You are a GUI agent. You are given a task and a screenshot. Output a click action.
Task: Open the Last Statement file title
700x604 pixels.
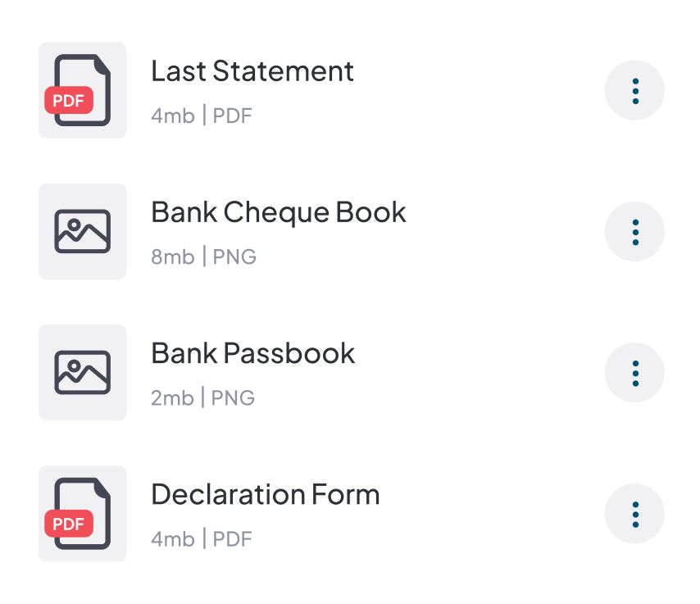pyautogui.click(x=252, y=71)
